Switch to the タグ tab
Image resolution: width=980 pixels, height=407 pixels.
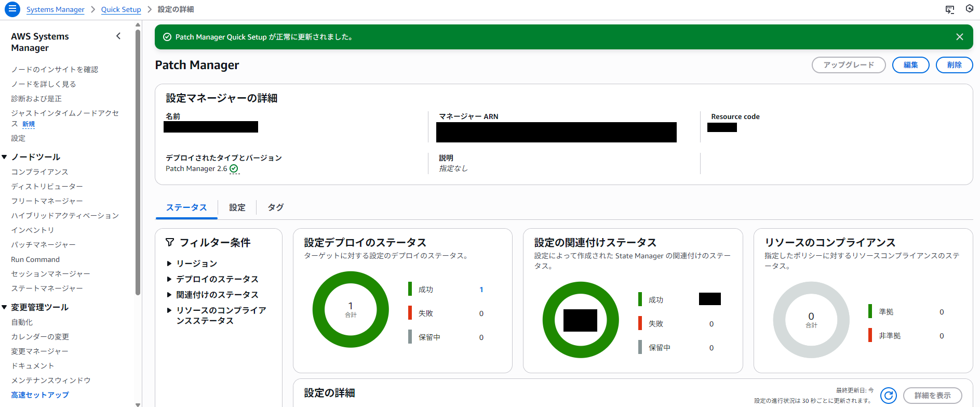coord(275,207)
